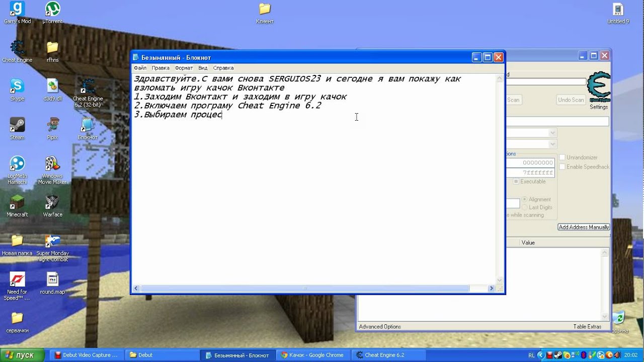The image size is (644, 362).
Task: Click the Notepad horizontal scrollbar track
Action: (314, 289)
